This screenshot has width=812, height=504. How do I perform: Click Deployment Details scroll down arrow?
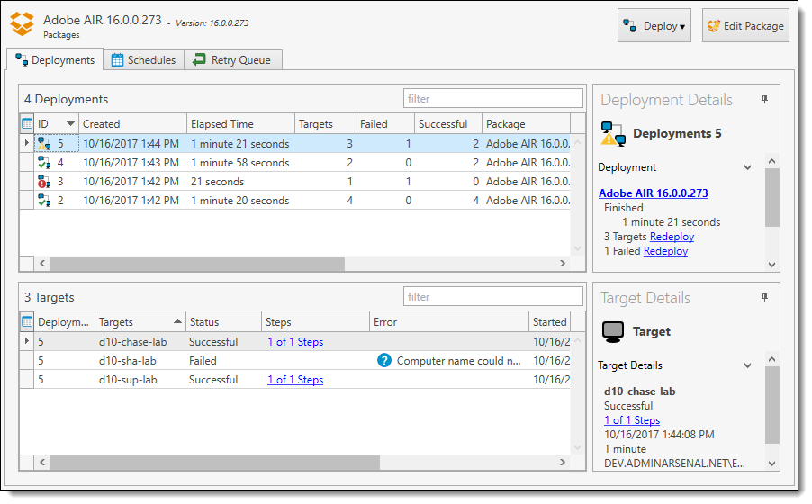pyautogui.click(x=771, y=265)
